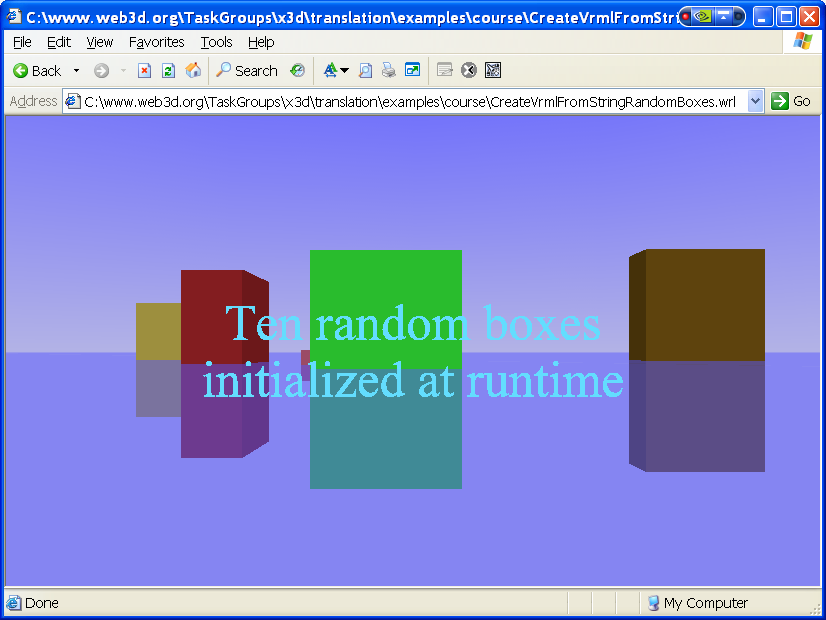Click the Back navigation button
826x620 pixels.
click(x=37, y=71)
